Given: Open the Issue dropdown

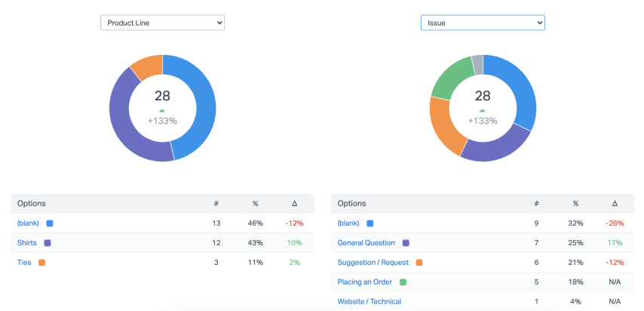Looking at the screenshot, I should [x=483, y=23].
